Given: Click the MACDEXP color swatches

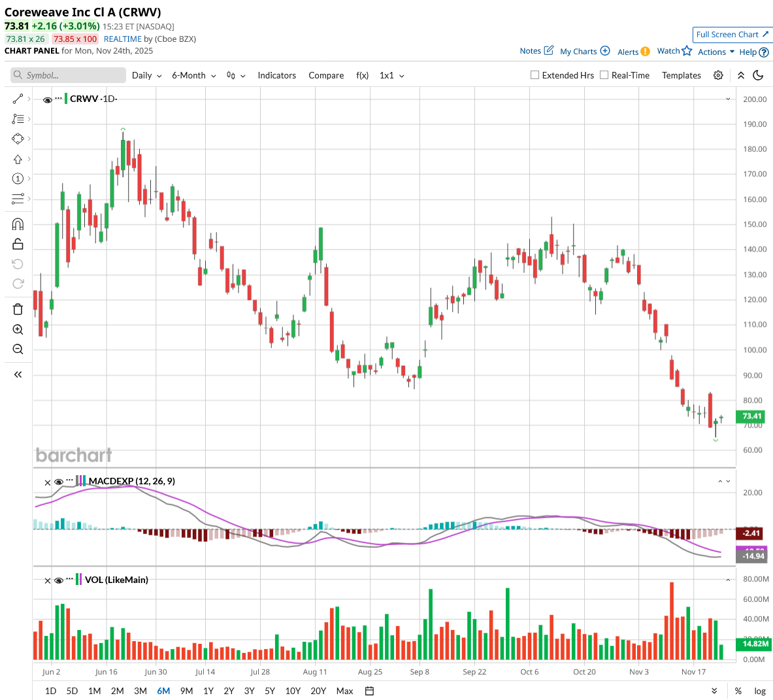Looking at the screenshot, I should 80,480.
